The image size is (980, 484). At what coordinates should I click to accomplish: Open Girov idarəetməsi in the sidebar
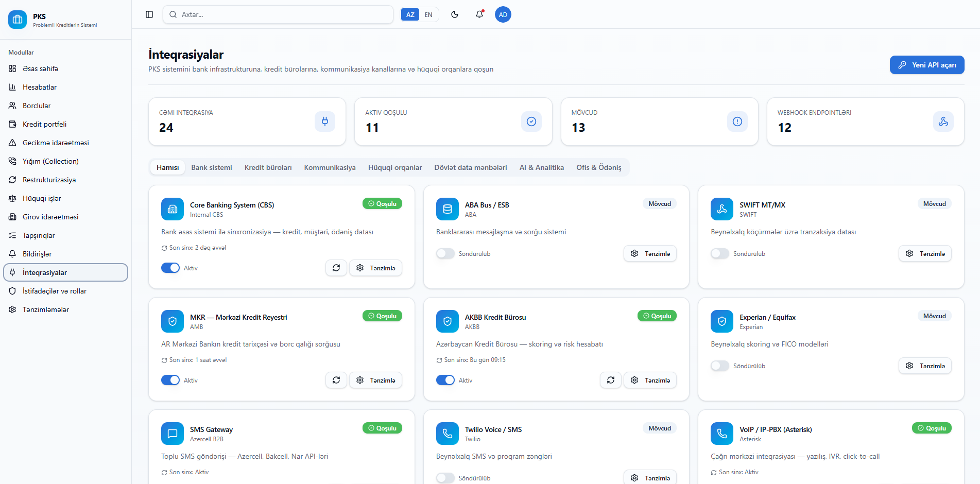point(65,217)
